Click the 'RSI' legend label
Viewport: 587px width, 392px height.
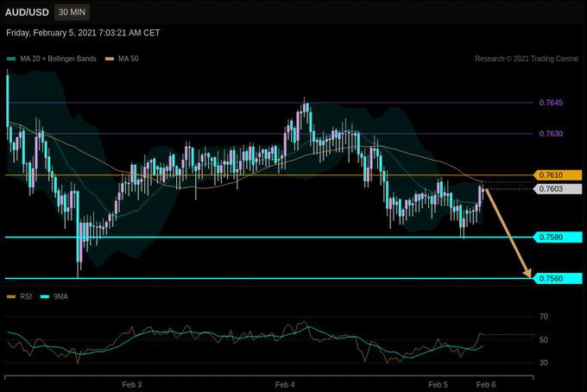click(26, 297)
